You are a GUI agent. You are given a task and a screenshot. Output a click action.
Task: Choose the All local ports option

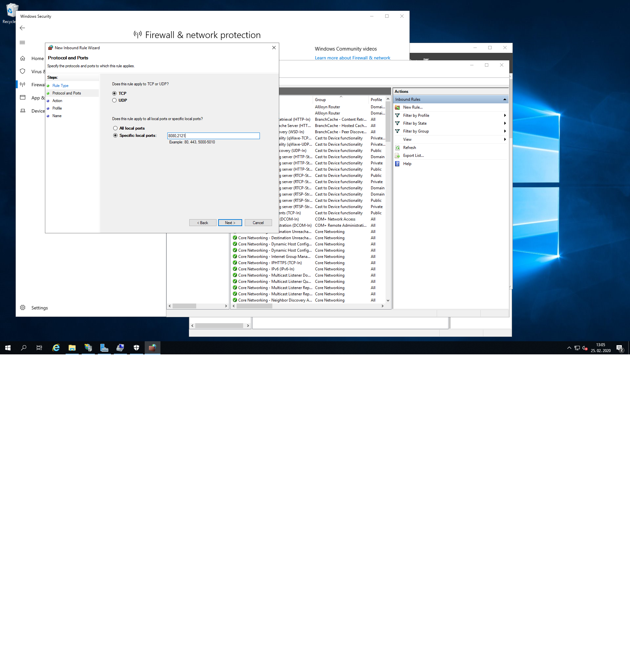[115, 128]
